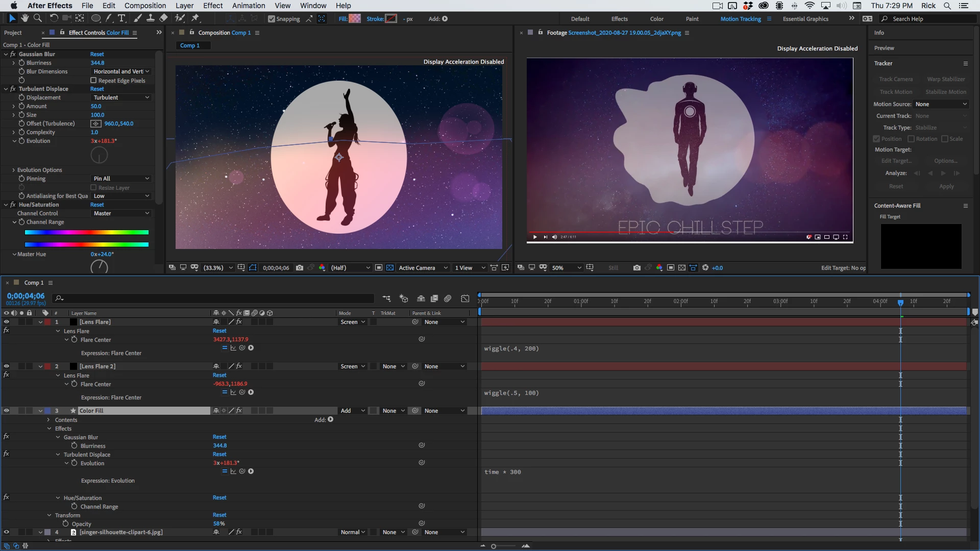Toggle the Snapping checkbox
Image resolution: width=980 pixels, height=551 pixels.
272,19
